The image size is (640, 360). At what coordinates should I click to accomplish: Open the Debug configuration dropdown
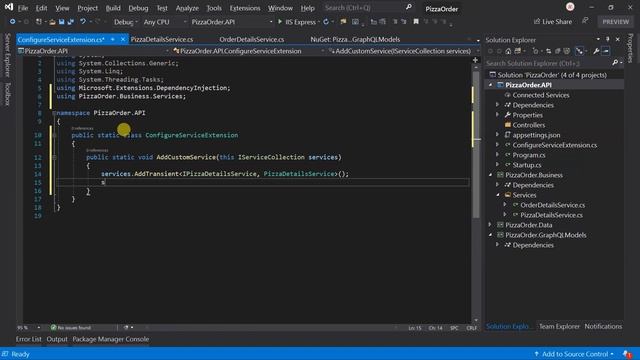point(125,22)
